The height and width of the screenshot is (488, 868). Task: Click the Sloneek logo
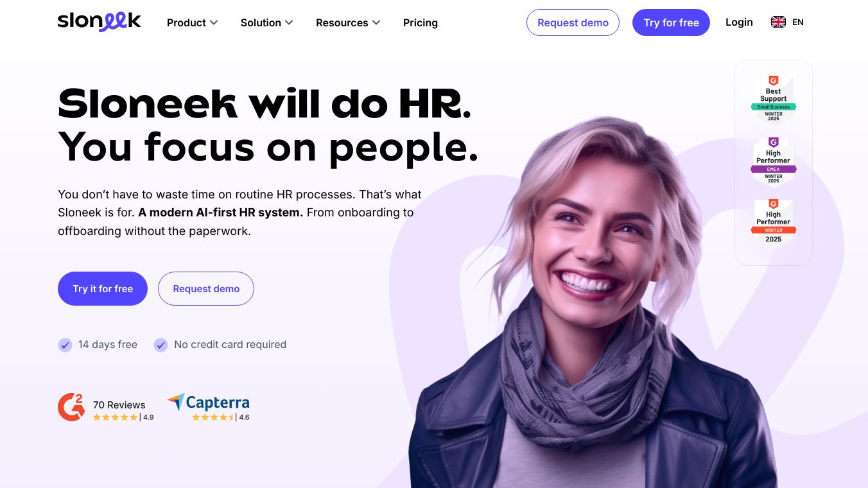tap(100, 22)
